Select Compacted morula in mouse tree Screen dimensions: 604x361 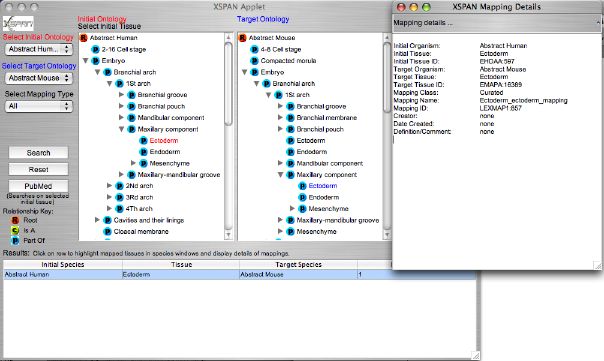point(288,61)
